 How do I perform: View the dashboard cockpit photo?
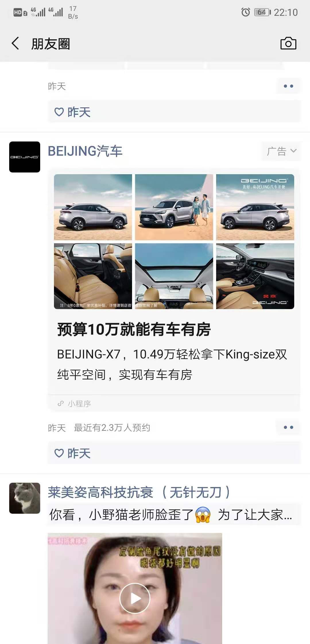255,276
